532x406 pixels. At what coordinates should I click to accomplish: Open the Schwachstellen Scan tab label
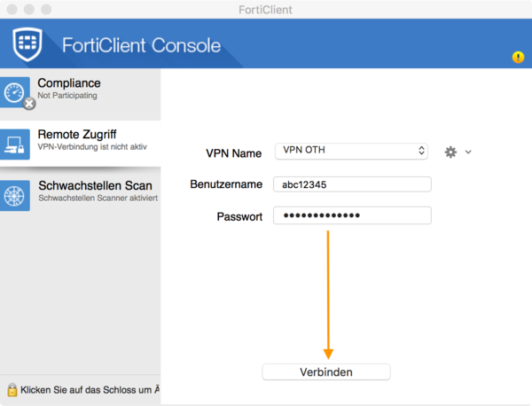pos(95,186)
